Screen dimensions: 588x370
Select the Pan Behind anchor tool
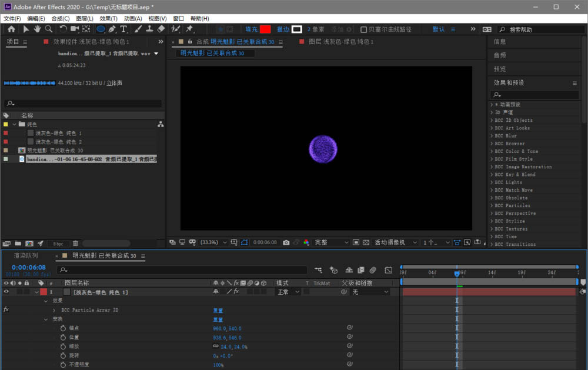[x=86, y=29]
